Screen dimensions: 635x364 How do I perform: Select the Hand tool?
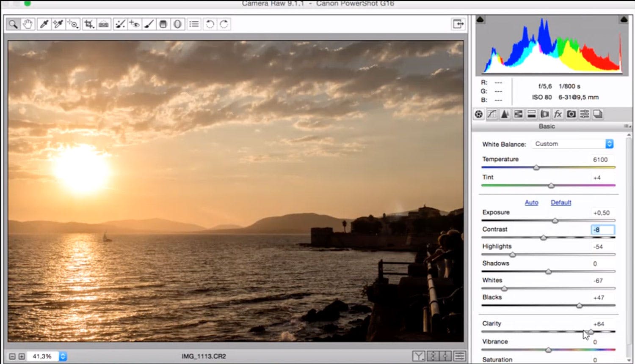tap(28, 24)
